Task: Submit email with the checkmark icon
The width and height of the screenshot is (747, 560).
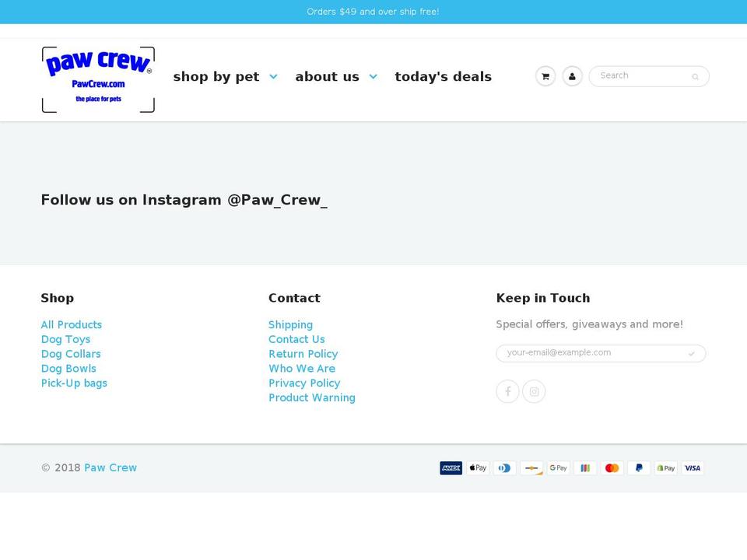Action: click(691, 353)
